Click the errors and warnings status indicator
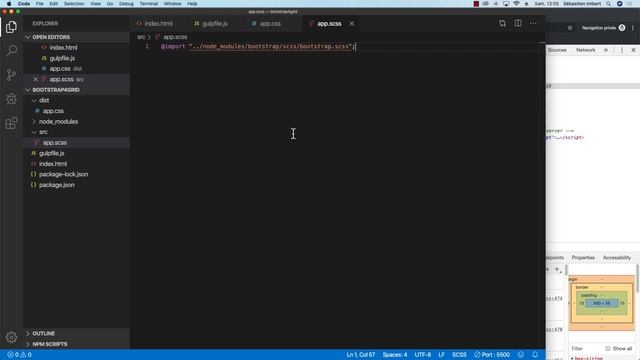640x360 pixels. pos(19,355)
